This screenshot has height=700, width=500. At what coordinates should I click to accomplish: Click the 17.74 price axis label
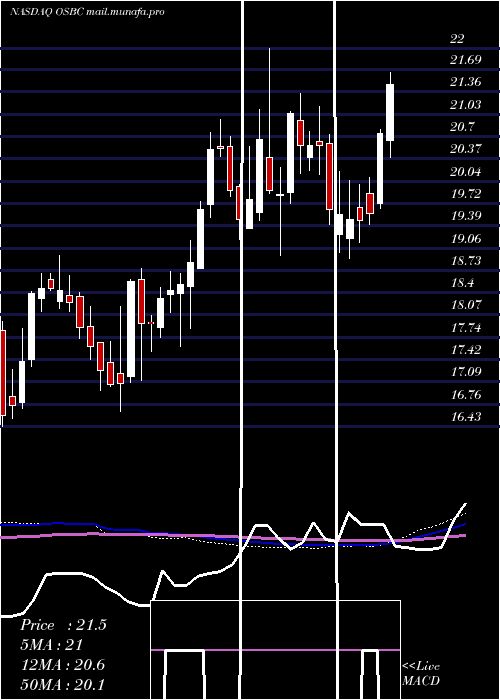466,328
